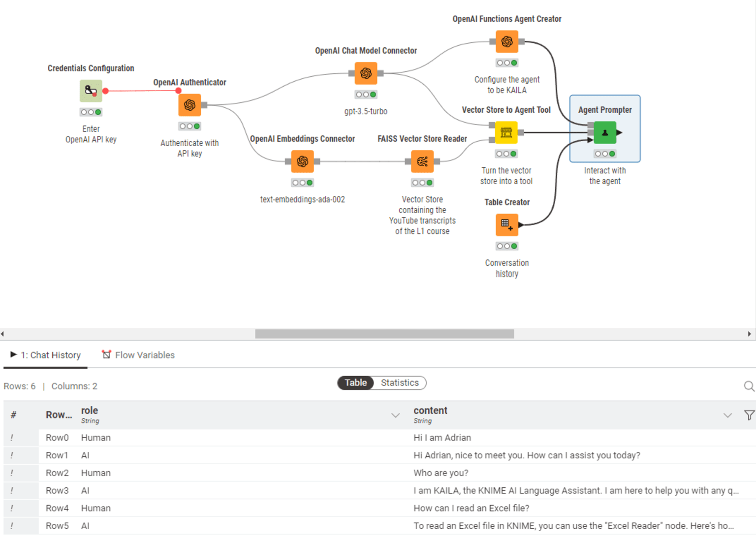Image resolution: width=756 pixels, height=543 pixels.
Task: Select the Vector Store to Agent Tool node
Action: pyautogui.click(x=506, y=132)
